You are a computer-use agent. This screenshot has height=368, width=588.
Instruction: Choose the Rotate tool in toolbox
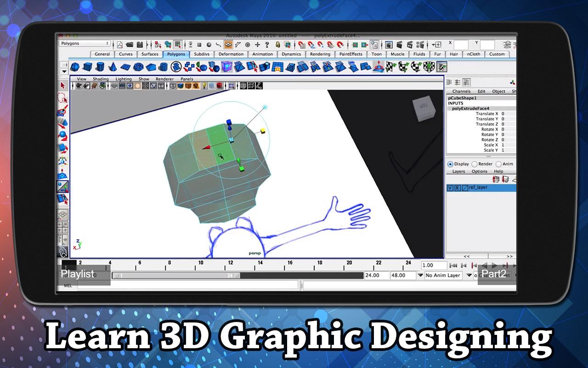coord(63,136)
